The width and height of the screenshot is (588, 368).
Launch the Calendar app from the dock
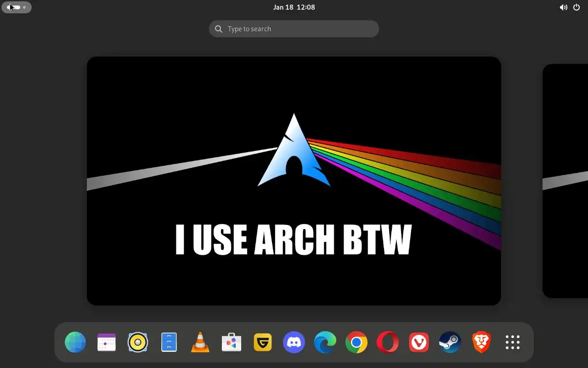tap(107, 342)
